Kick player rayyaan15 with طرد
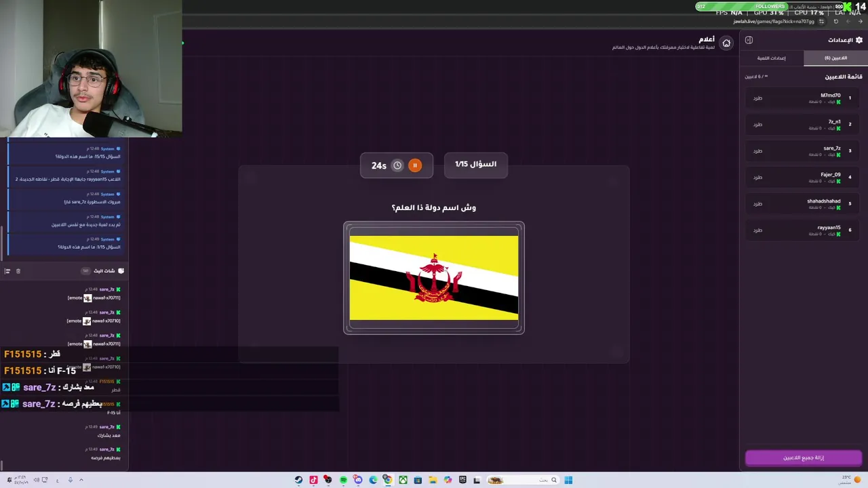This screenshot has height=488, width=868. click(x=757, y=230)
